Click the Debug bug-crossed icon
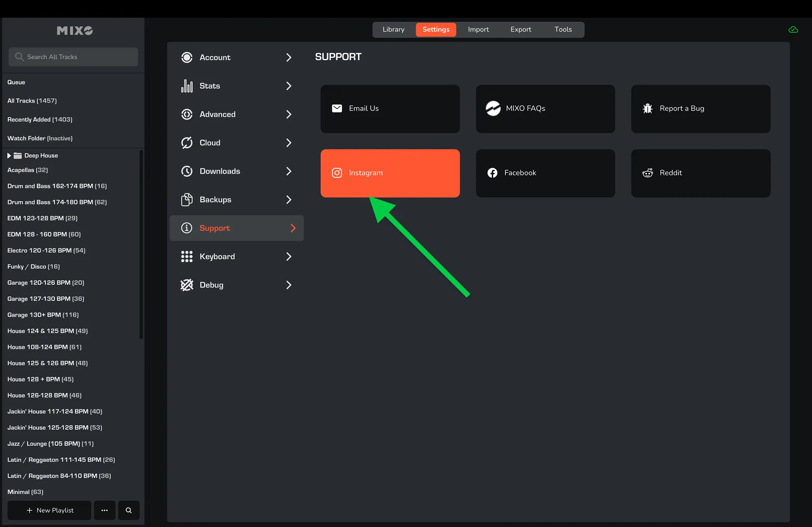 187,285
